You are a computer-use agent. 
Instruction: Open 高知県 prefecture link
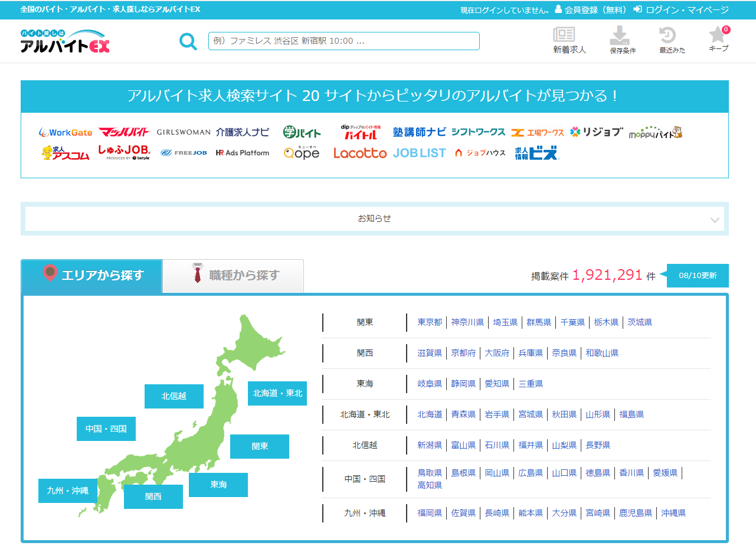point(430,485)
